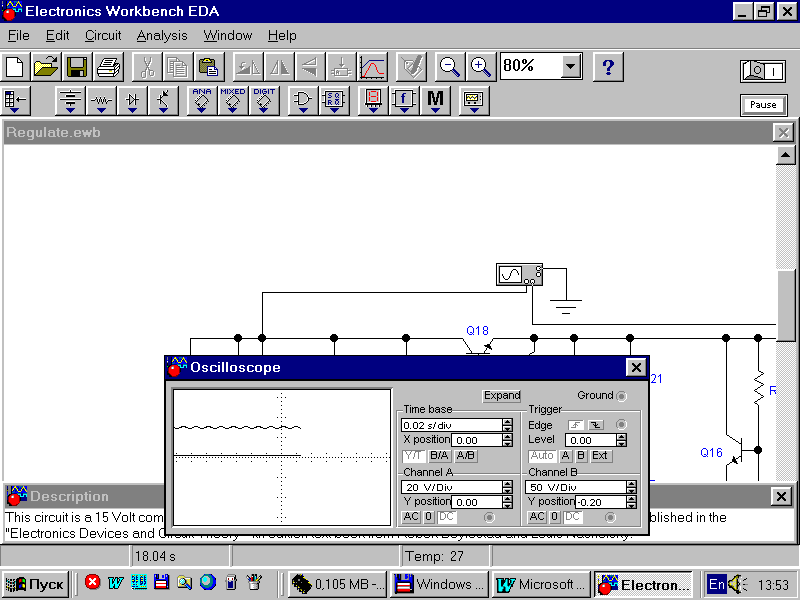Open the Indicators parts bin
Screen dimensions: 800x600
point(373,101)
